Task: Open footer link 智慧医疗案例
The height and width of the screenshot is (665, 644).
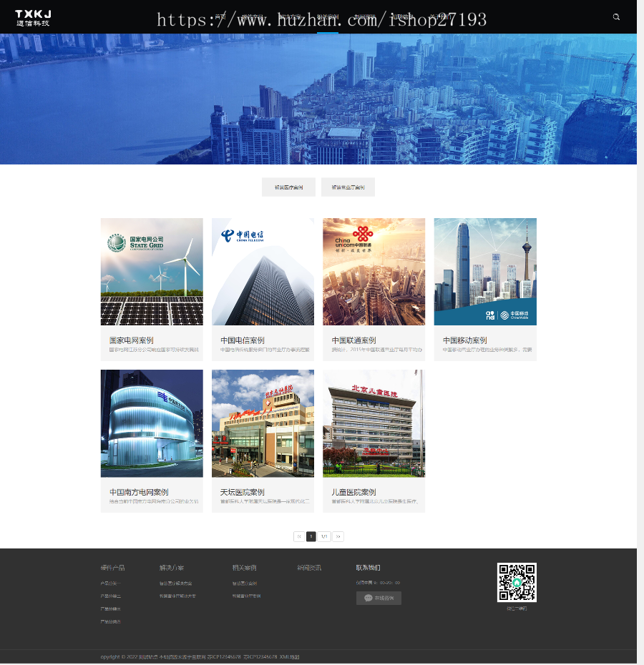Action: [245, 583]
